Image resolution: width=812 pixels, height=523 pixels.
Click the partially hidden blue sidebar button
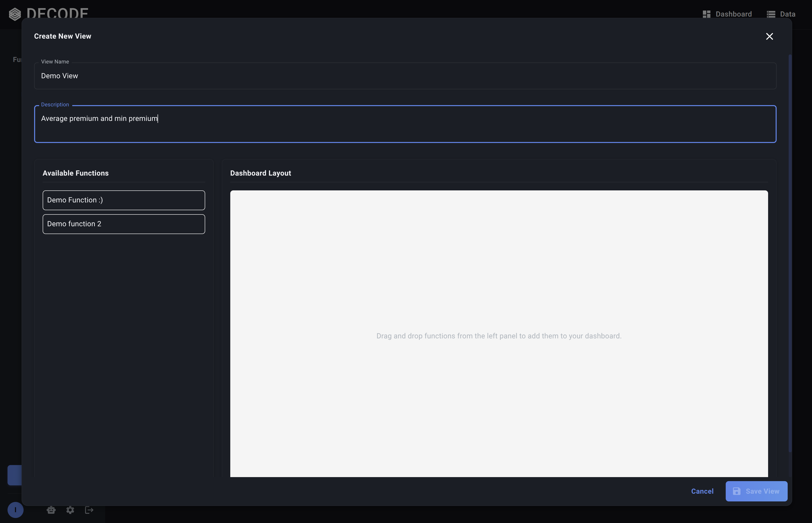(x=14, y=475)
